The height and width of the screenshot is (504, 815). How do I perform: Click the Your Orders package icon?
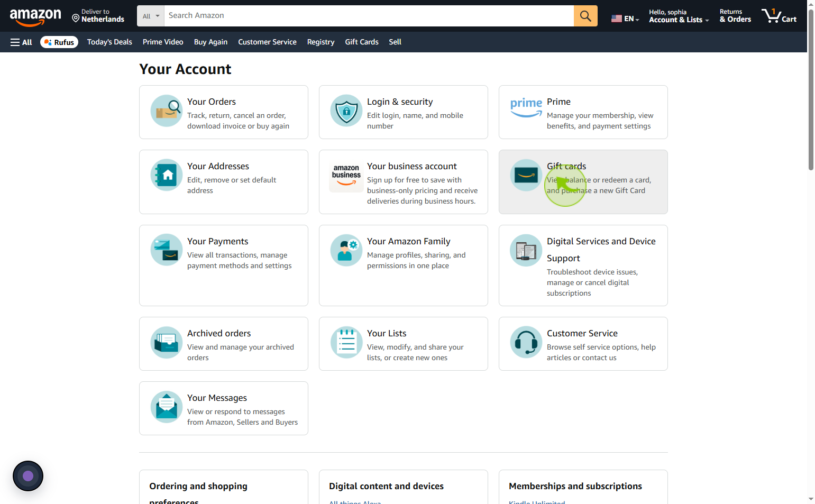tap(167, 111)
